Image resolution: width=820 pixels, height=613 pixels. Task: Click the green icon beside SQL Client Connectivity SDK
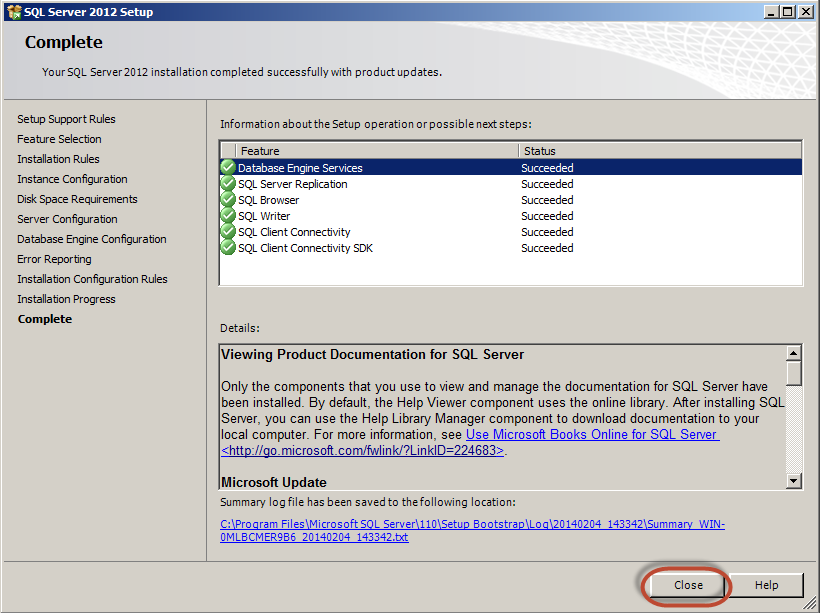(x=228, y=248)
